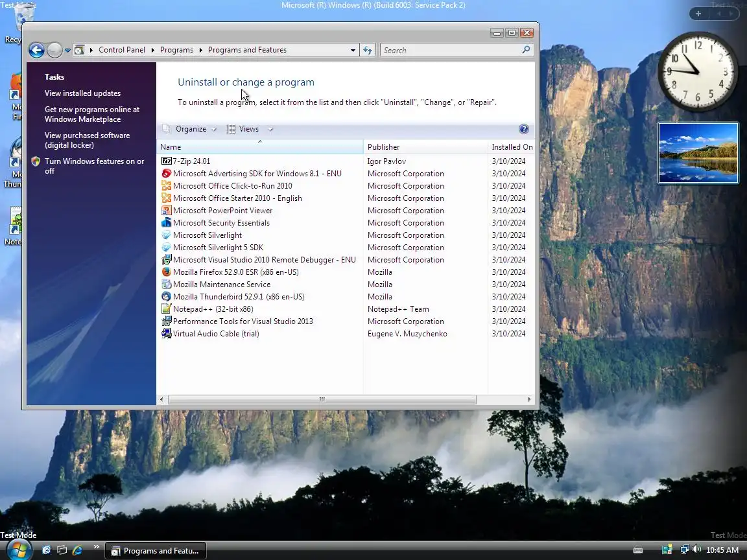
Task: Click Programs in the breadcrumb path
Action: [176, 50]
